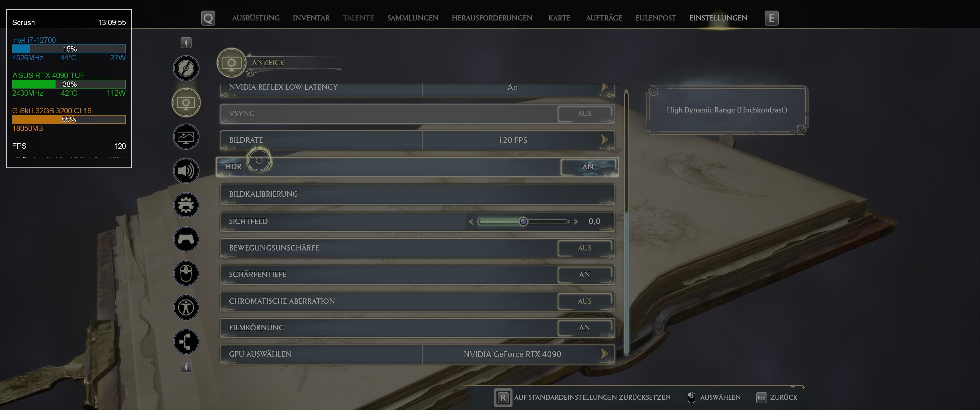
Task: Open the mouse and keyboard settings category
Action: [186, 273]
